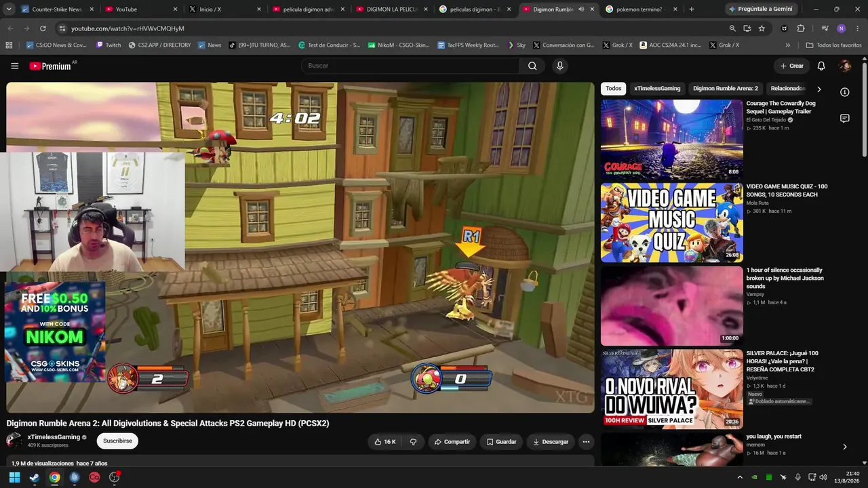Bookmark this page with the star

tap(762, 28)
